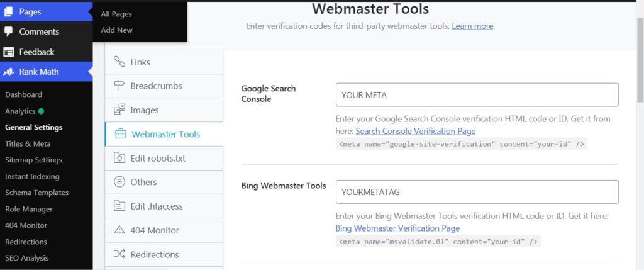Open the Feedback menu
The width and height of the screenshot is (644, 270).
click(x=46, y=52)
